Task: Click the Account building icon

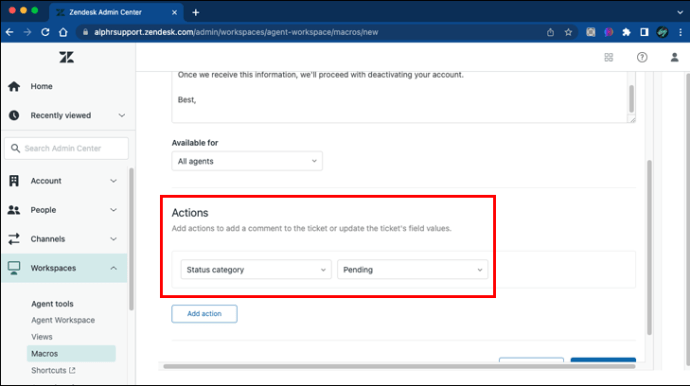Action: (x=14, y=181)
